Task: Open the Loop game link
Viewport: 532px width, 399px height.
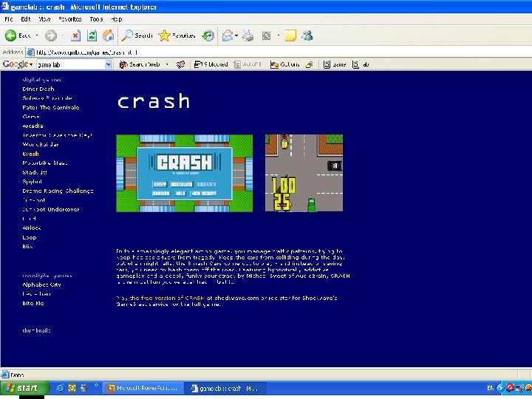Action: pyautogui.click(x=29, y=237)
